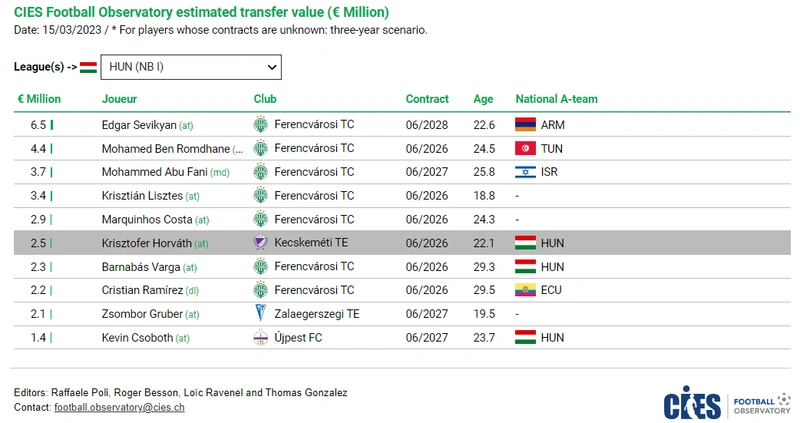Click the Contract column header
Viewport: 800px width, 423px height.
[x=427, y=99]
